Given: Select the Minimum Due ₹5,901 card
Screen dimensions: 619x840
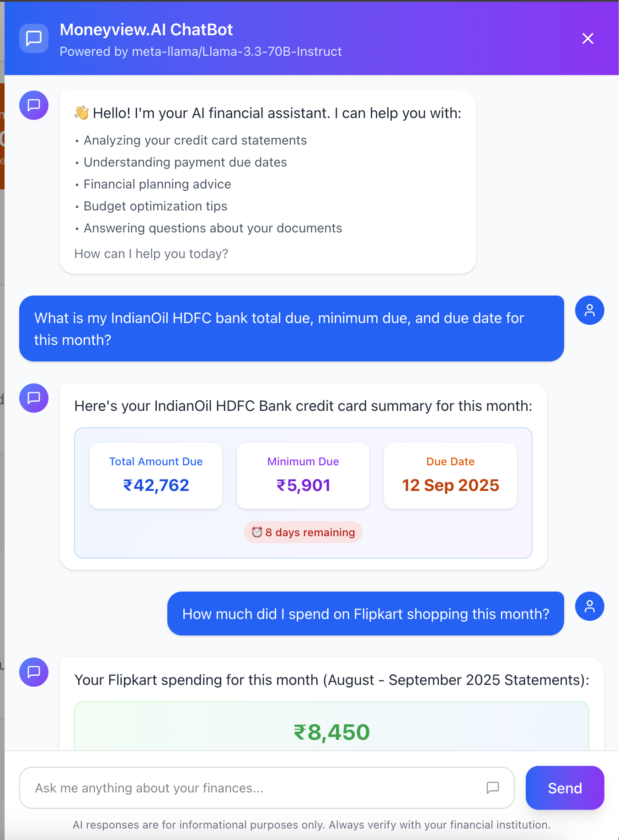Looking at the screenshot, I should pyautogui.click(x=303, y=476).
